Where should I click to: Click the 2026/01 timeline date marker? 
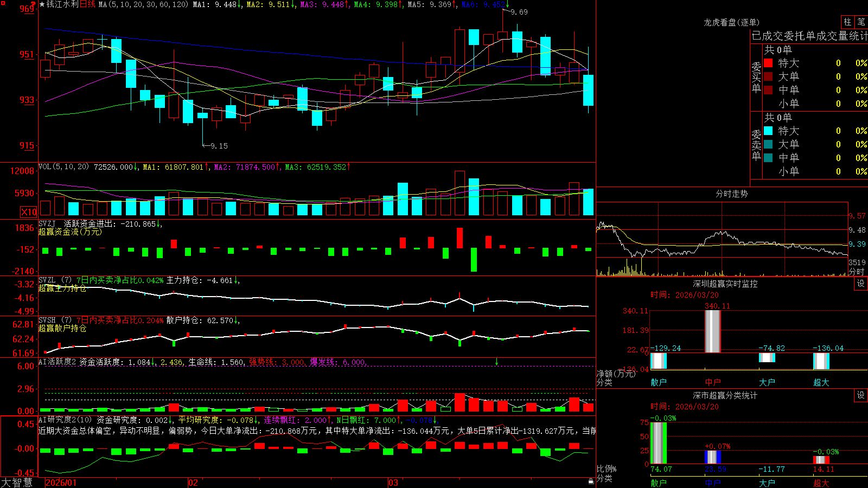pos(61,483)
